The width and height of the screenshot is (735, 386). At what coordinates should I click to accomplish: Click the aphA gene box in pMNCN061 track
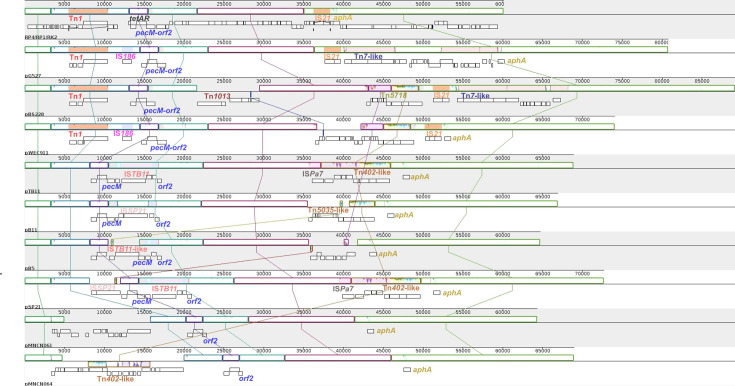click(x=370, y=331)
